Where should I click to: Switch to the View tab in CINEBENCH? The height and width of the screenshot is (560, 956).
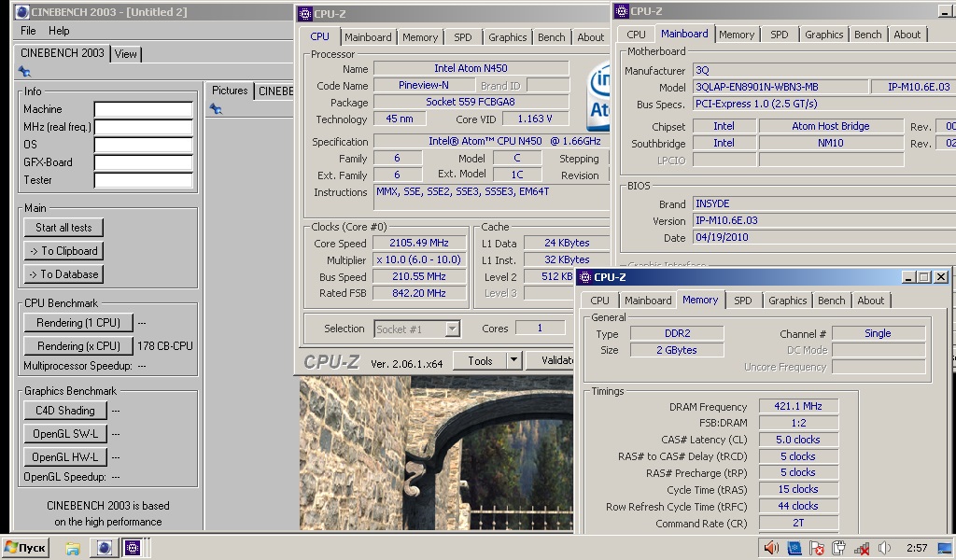click(x=126, y=53)
